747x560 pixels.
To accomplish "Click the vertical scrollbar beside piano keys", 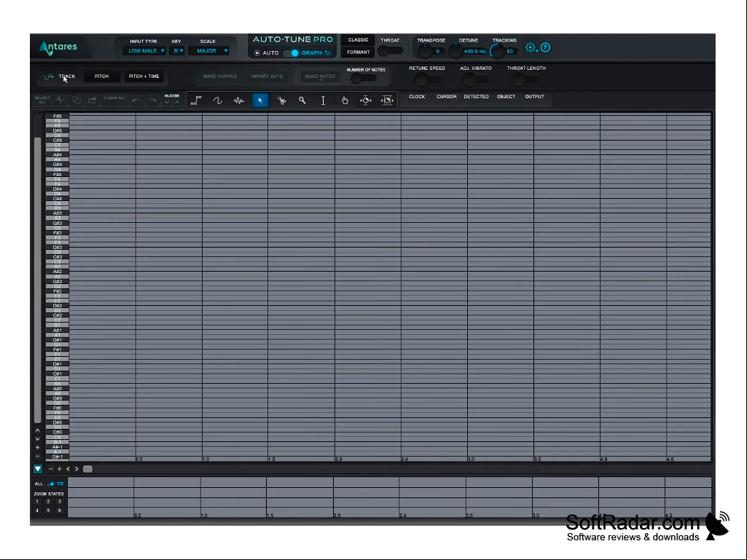I will pyautogui.click(x=38, y=280).
